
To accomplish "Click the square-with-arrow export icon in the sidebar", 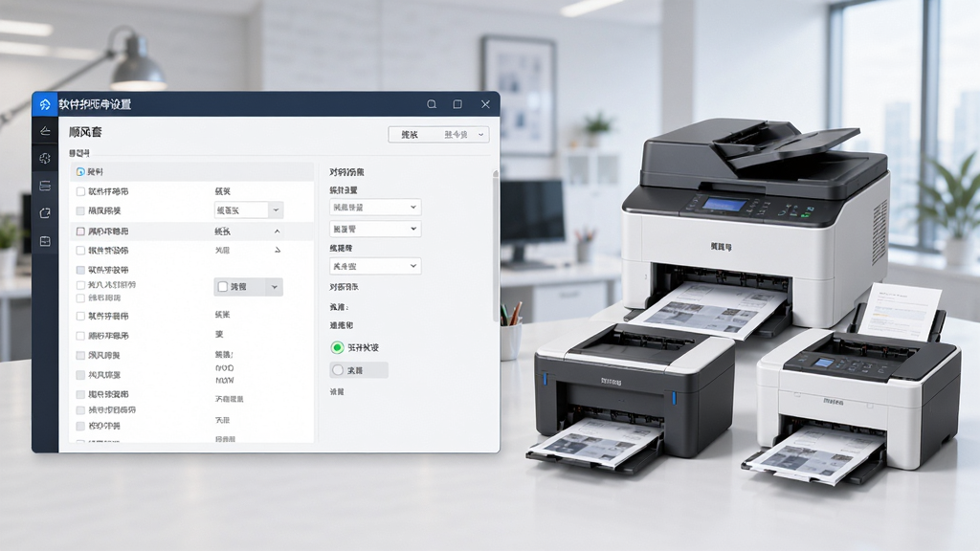I will [45, 213].
